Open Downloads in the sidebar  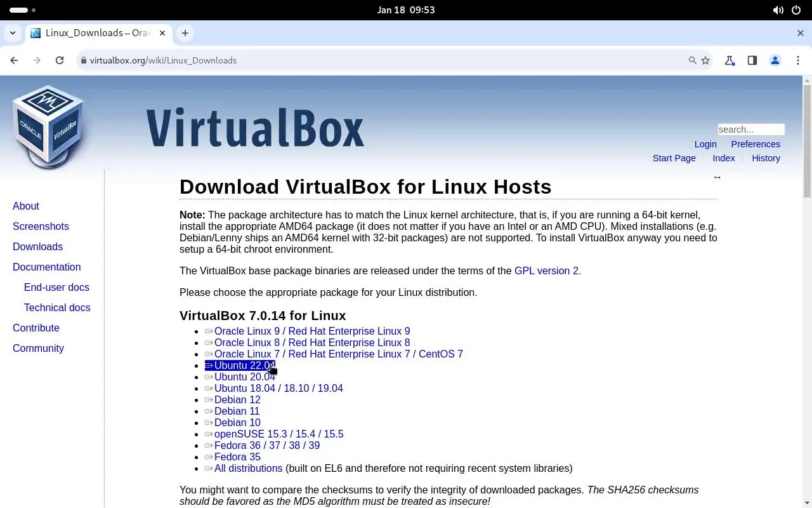37,246
